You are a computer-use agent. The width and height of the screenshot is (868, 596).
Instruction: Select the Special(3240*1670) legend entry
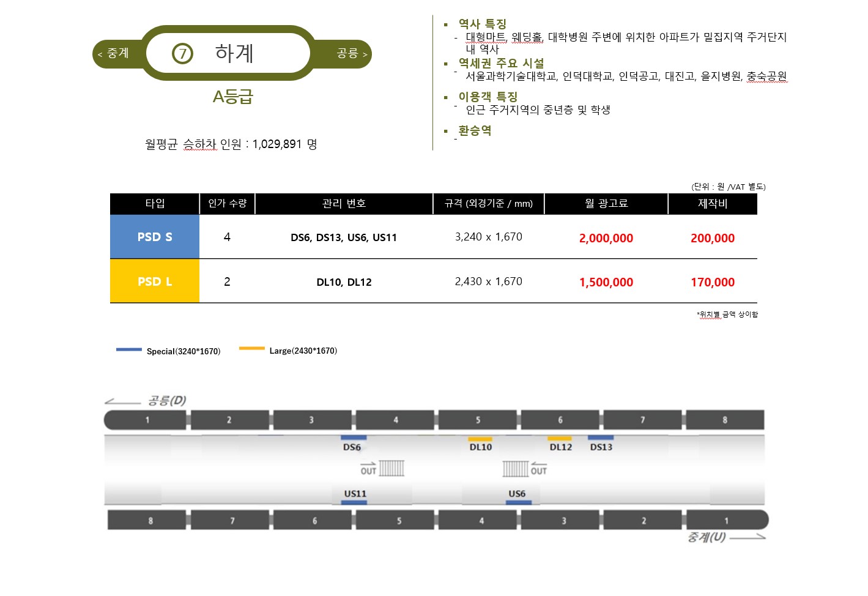point(184,351)
